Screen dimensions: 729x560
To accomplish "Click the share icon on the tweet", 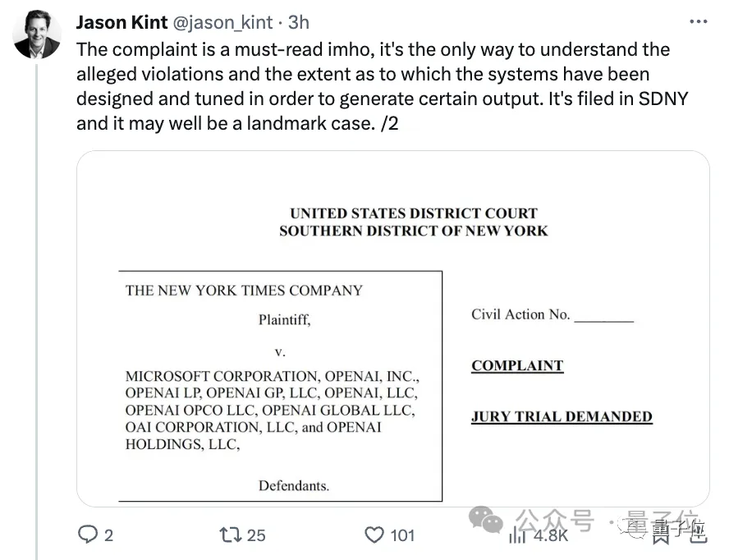I will [696, 535].
